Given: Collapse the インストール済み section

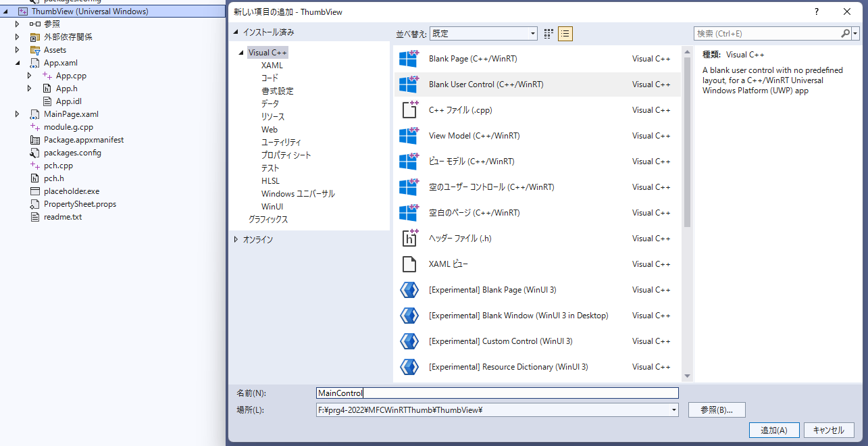Looking at the screenshot, I should (236, 32).
